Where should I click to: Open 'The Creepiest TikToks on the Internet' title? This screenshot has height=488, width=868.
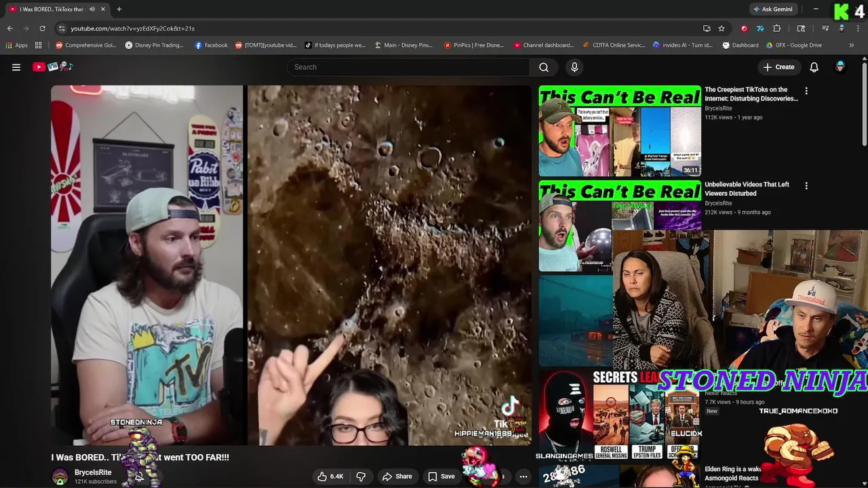pos(751,94)
